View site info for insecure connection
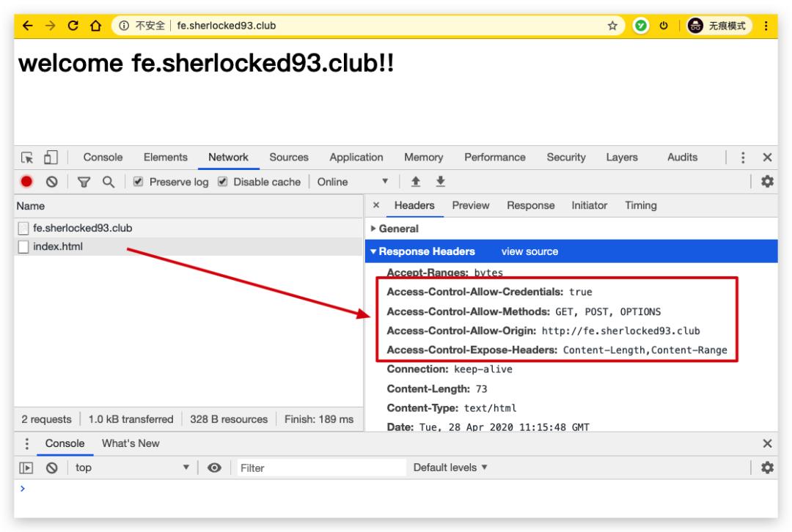This screenshot has width=792, height=532. coord(124,25)
